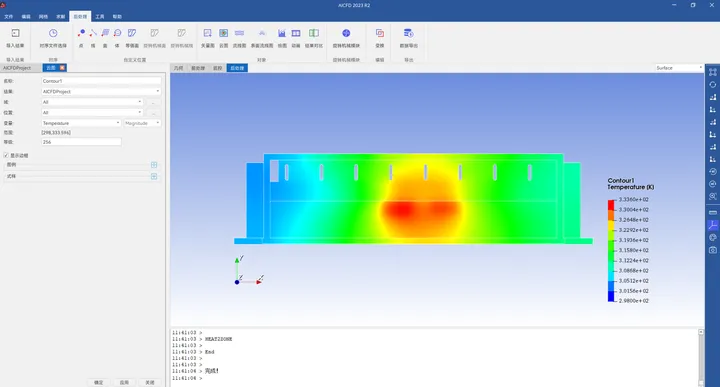Open the 求解 menu tab

tap(61, 17)
